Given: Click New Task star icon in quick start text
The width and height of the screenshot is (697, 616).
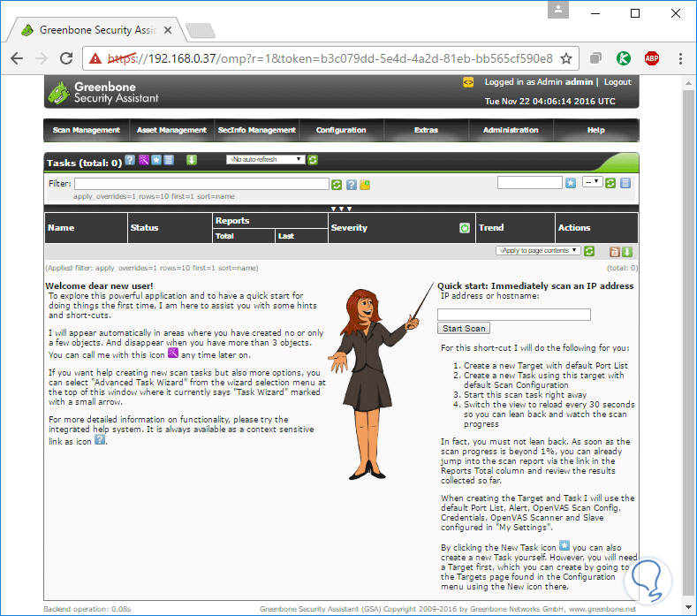Looking at the screenshot, I should pos(564,545).
